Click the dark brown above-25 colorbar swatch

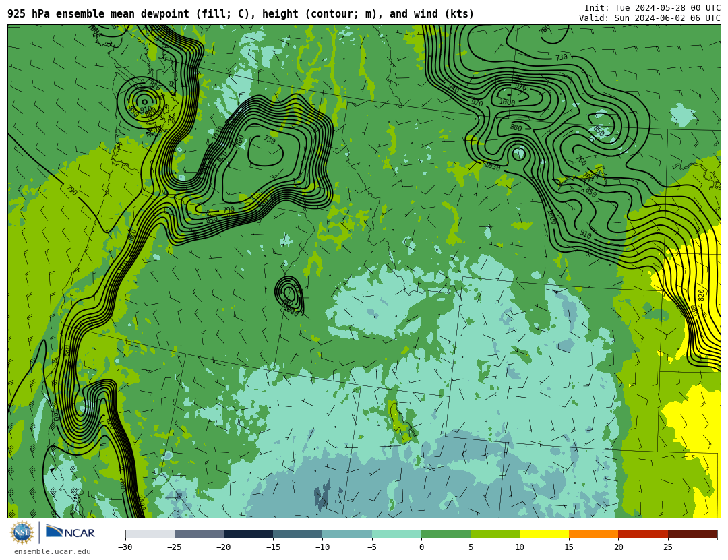[x=692, y=534]
